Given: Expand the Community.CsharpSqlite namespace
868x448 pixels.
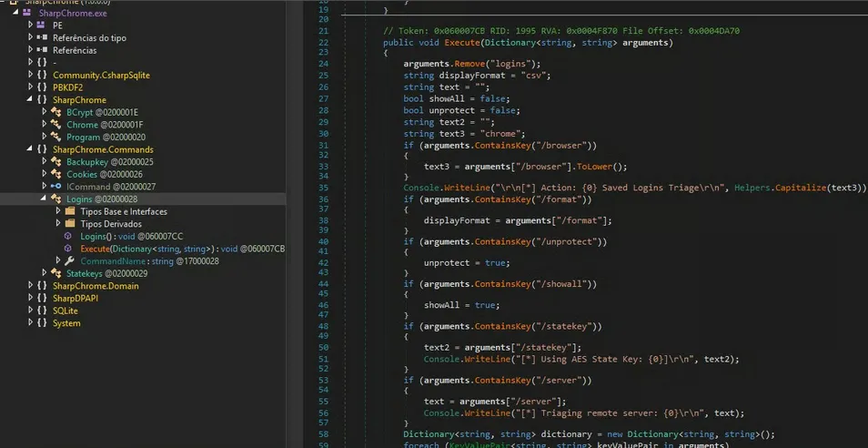Looking at the screenshot, I should 30,76.
